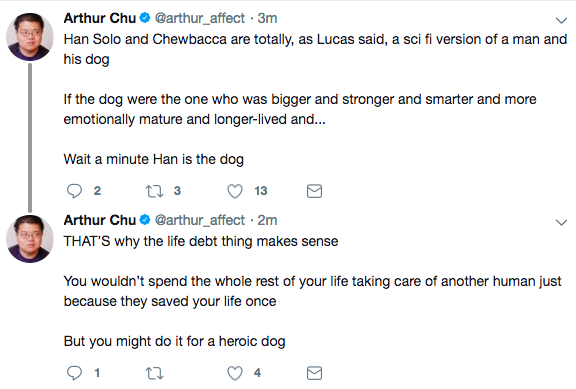This screenshot has height=389, width=576.
Task: Like the life debt tweet
Action: point(235,373)
